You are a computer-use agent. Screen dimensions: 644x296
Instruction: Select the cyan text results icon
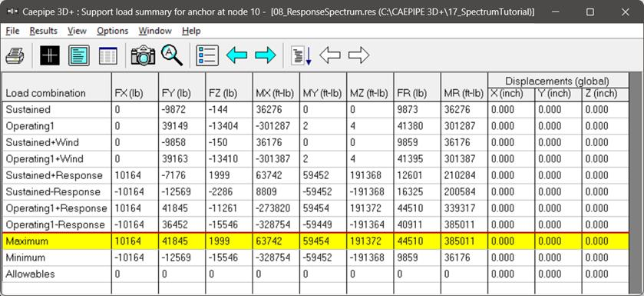point(79,55)
